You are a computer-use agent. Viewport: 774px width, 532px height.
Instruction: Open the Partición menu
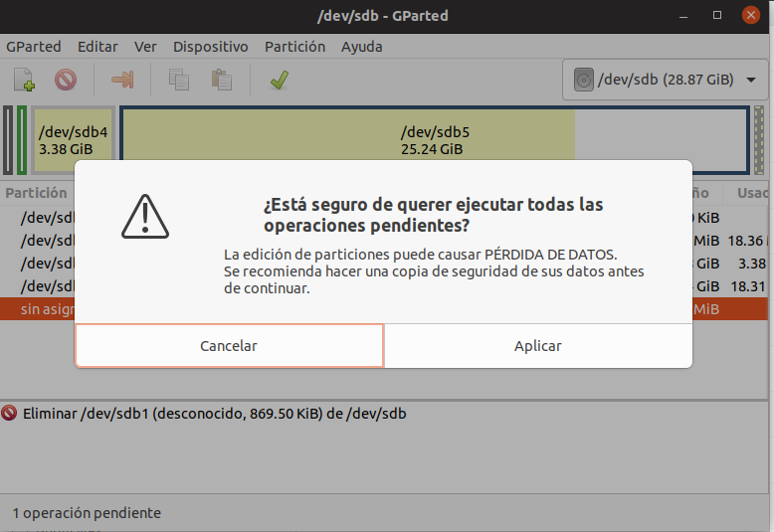pos(294,47)
